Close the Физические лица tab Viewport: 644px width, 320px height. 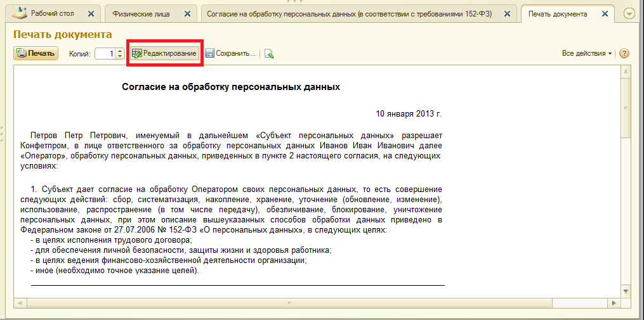(x=188, y=13)
